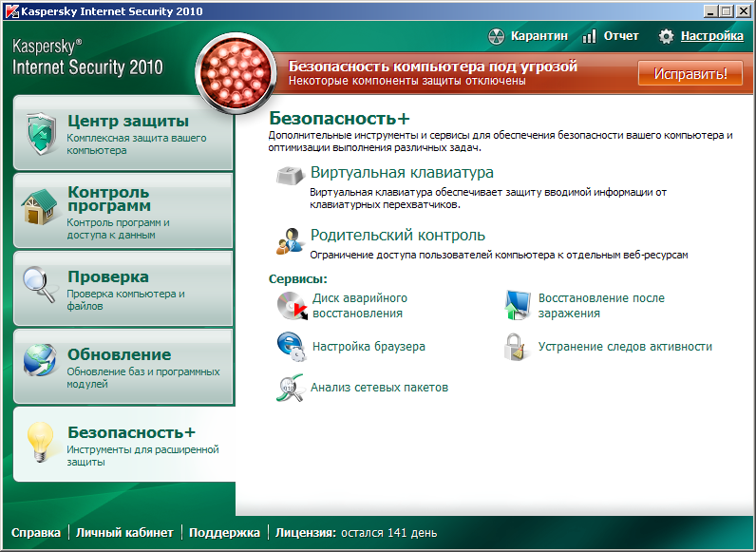Click the virtual keyboard key icon
The height and width of the screenshot is (552, 756).
click(291, 175)
